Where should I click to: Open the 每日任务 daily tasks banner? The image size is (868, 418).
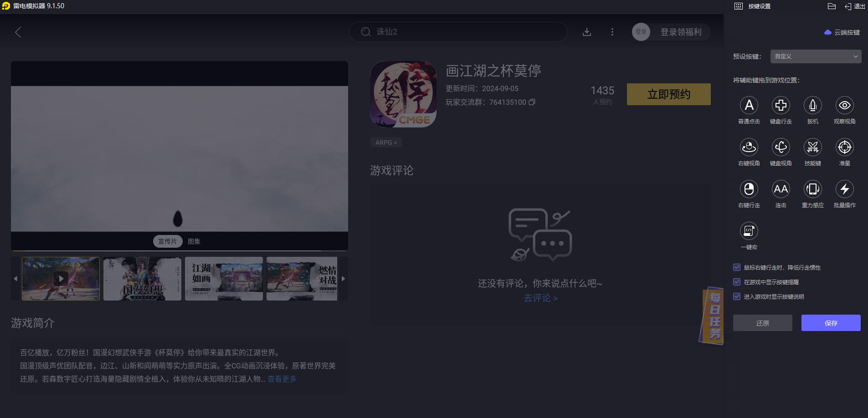(712, 316)
